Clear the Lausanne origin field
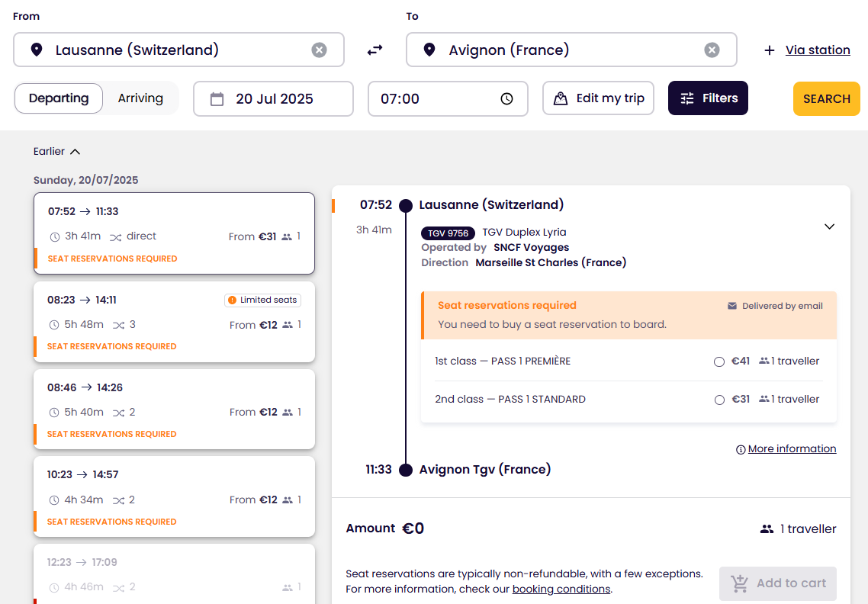The width and height of the screenshot is (868, 604). [319, 50]
